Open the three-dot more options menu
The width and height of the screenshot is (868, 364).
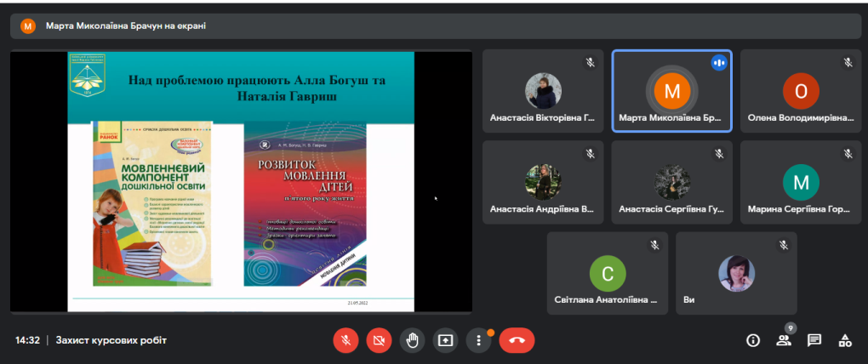tap(479, 340)
